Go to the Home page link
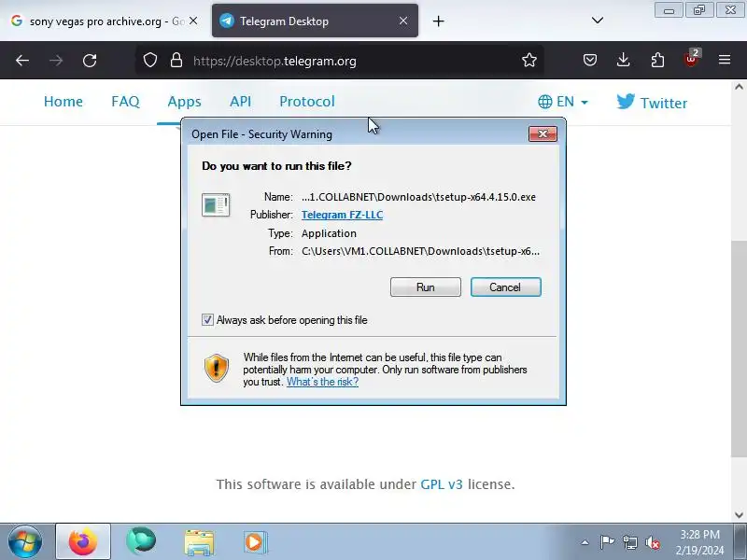747x560 pixels. click(x=63, y=102)
